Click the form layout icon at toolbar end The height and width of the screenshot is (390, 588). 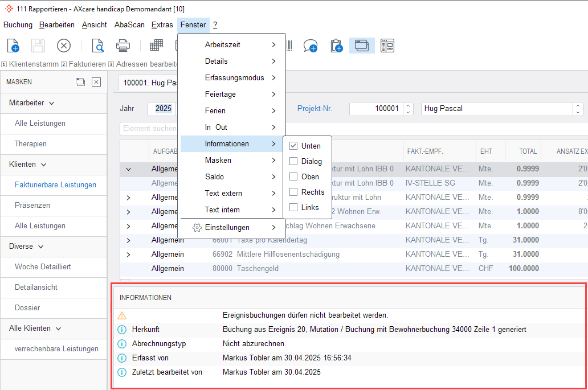[x=387, y=46]
